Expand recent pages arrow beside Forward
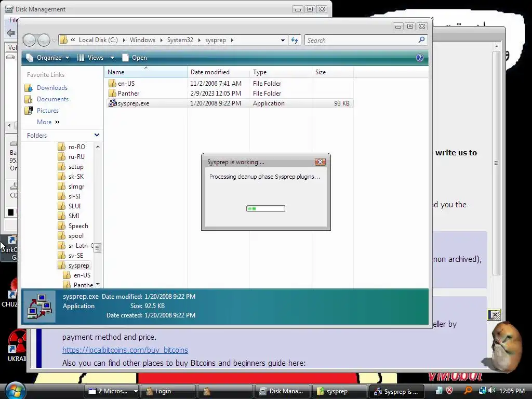532x399 pixels. (54, 40)
